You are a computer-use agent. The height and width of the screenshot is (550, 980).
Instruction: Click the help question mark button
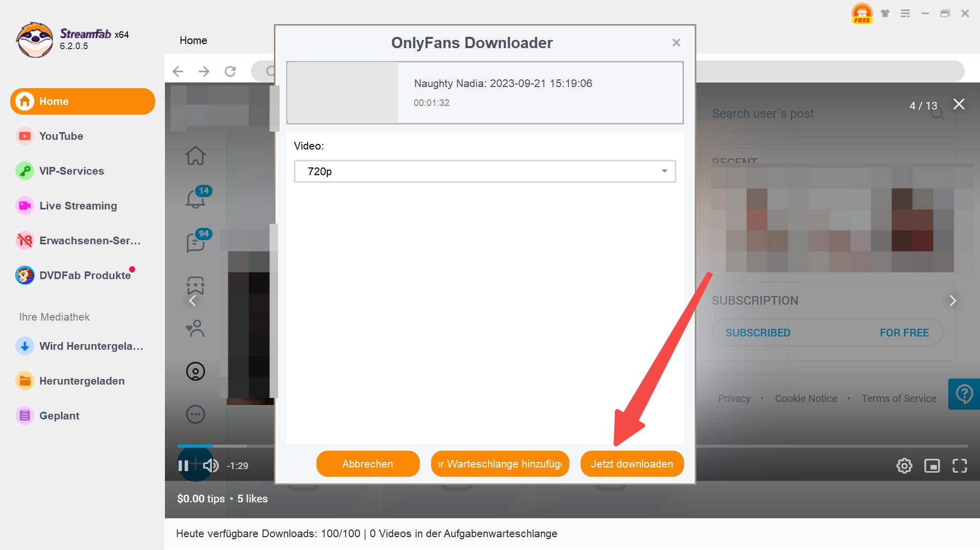click(x=964, y=394)
